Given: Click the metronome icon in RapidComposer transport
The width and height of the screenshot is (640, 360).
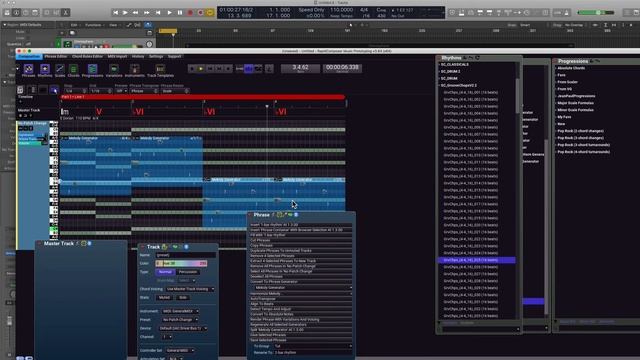Looking at the screenshot, I should coord(269,69).
